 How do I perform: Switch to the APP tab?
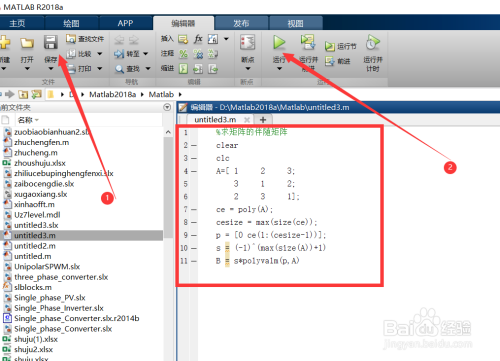click(x=125, y=23)
